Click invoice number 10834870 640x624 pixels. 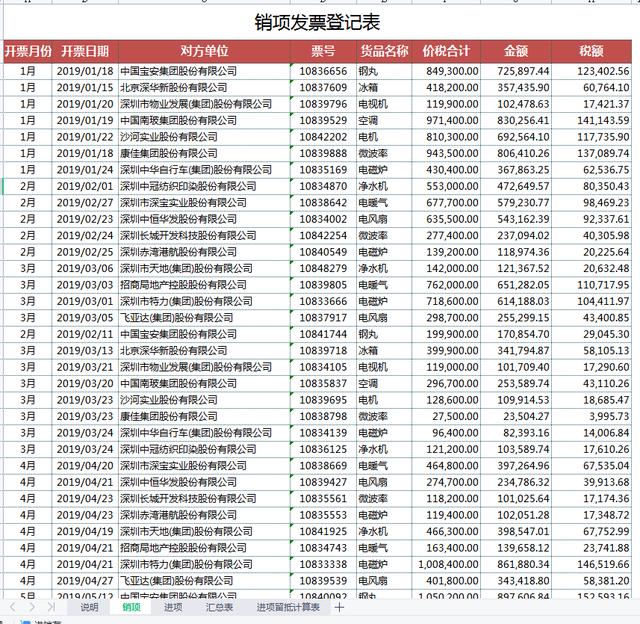click(x=323, y=186)
